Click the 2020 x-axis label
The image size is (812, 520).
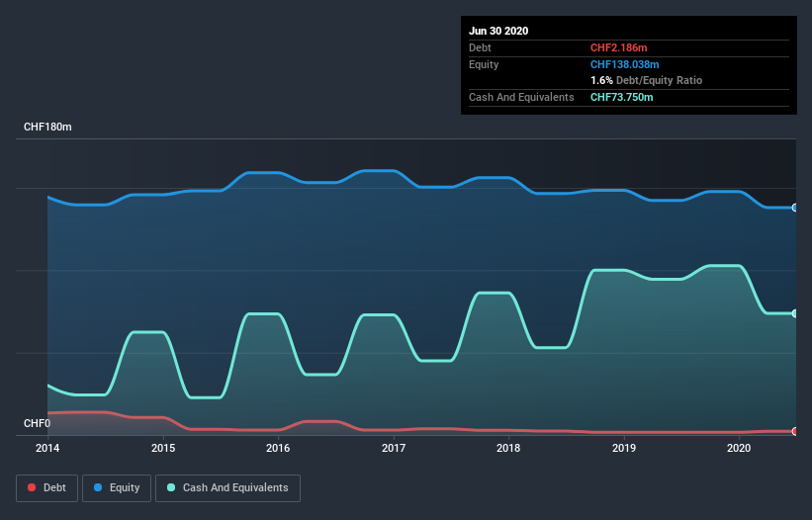(x=739, y=448)
